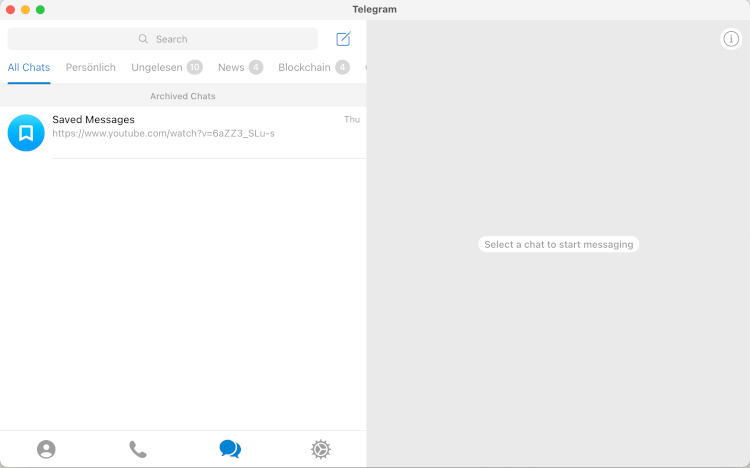Open the Saved Messages chat

coord(183,133)
